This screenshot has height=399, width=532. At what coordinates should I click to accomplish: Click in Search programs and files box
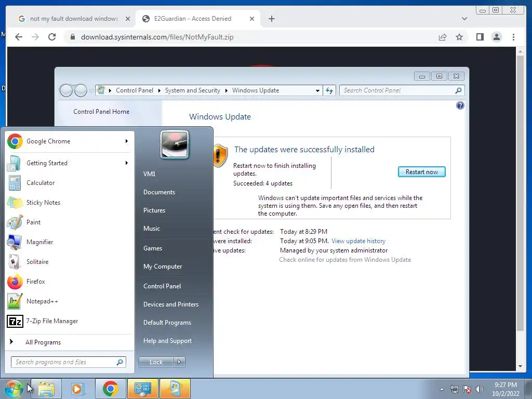[69, 362]
